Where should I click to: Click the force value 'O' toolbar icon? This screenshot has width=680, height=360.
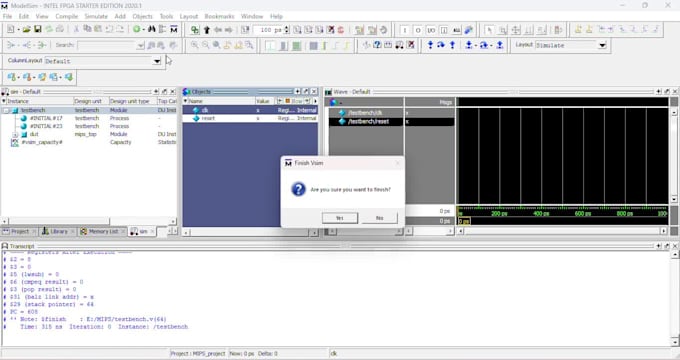(418, 30)
